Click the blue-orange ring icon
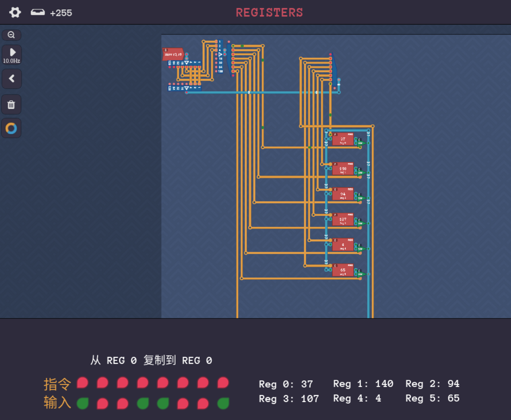 [11, 128]
